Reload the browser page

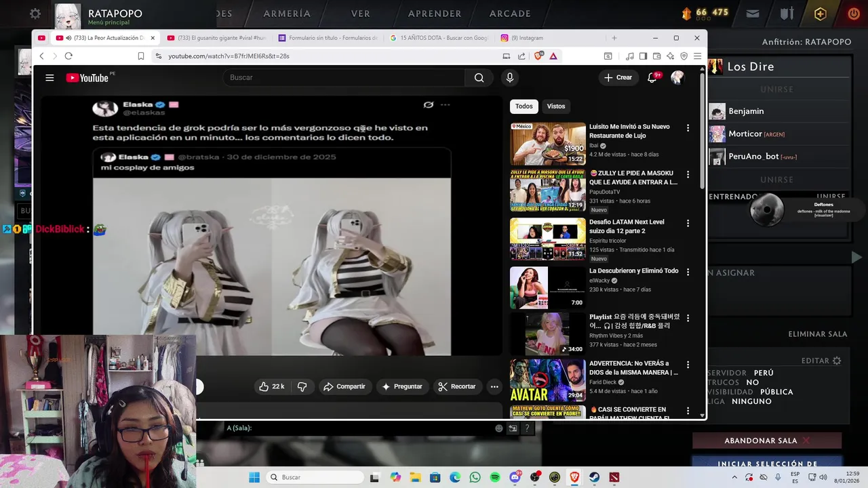[x=68, y=56]
